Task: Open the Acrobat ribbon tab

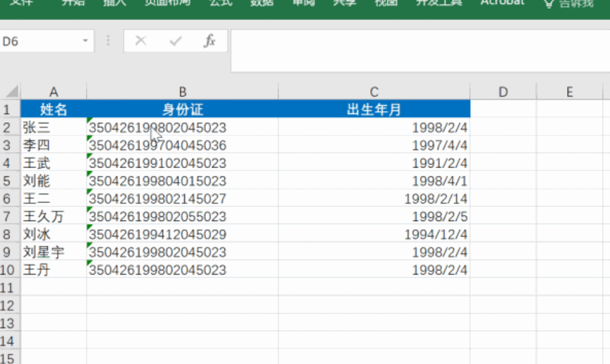Action: point(502,3)
